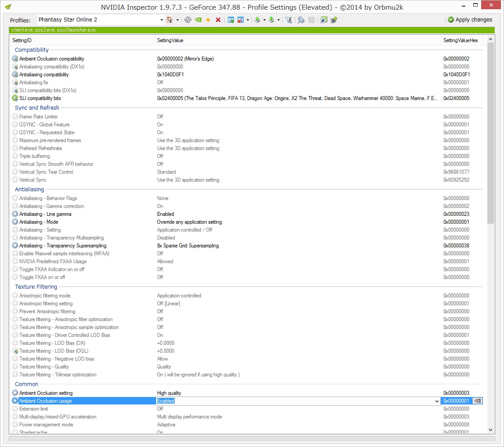The width and height of the screenshot is (504, 447).
Task: Click the vertical scrollbar down arrow
Action: pos(490,430)
